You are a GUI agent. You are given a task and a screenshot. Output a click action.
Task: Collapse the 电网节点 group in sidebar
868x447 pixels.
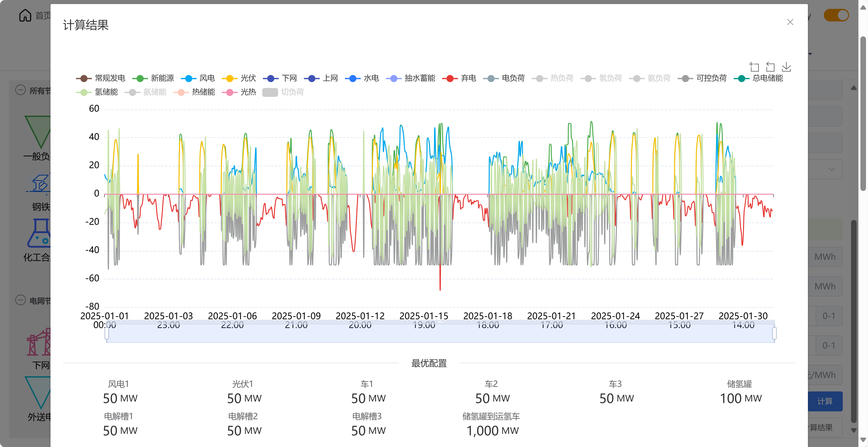click(20, 300)
